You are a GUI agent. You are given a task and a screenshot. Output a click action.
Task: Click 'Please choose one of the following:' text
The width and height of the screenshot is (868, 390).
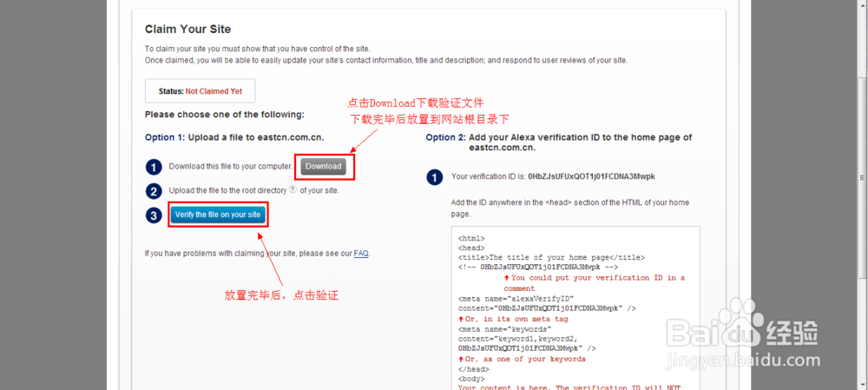(224, 115)
